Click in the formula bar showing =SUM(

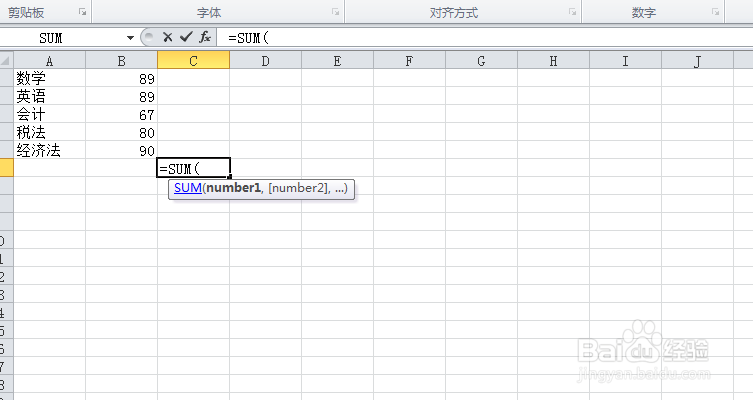[484, 37]
